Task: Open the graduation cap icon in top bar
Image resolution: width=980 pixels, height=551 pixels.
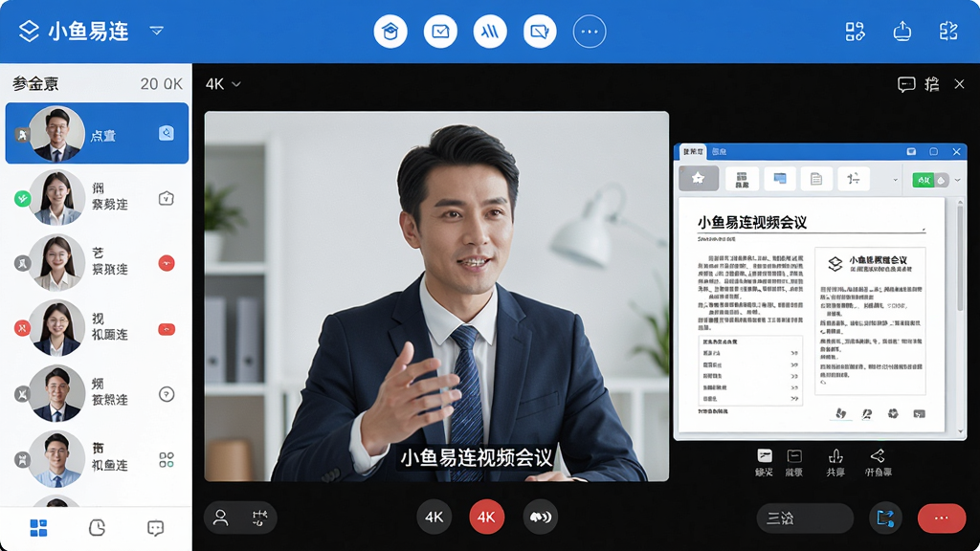Action: point(390,32)
